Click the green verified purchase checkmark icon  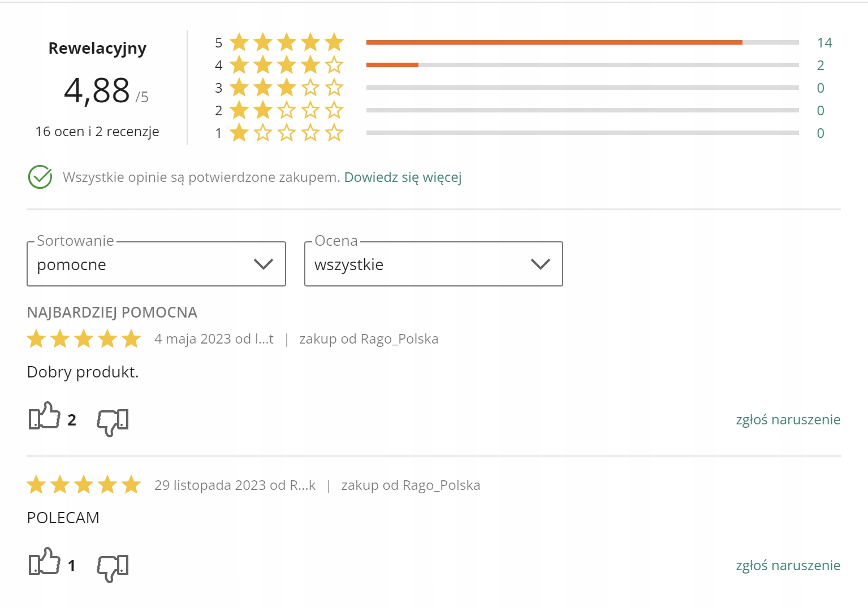pyautogui.click(x=40, y=177)
